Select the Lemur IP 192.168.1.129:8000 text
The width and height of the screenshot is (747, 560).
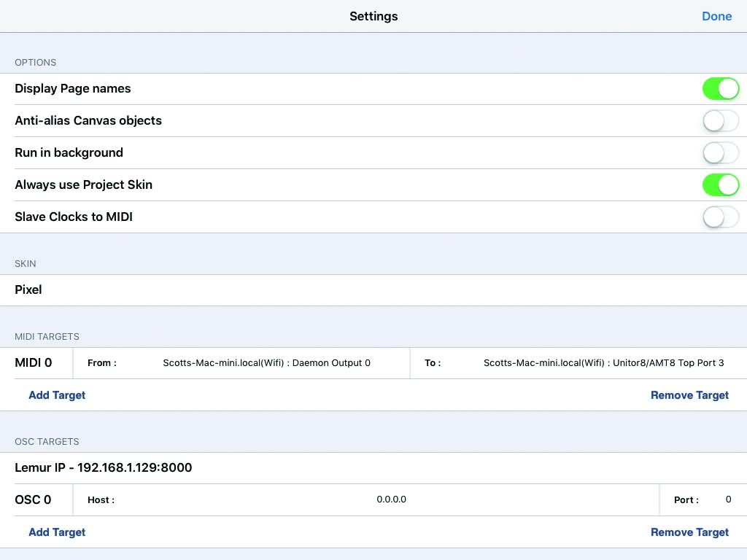pos(104,467)
